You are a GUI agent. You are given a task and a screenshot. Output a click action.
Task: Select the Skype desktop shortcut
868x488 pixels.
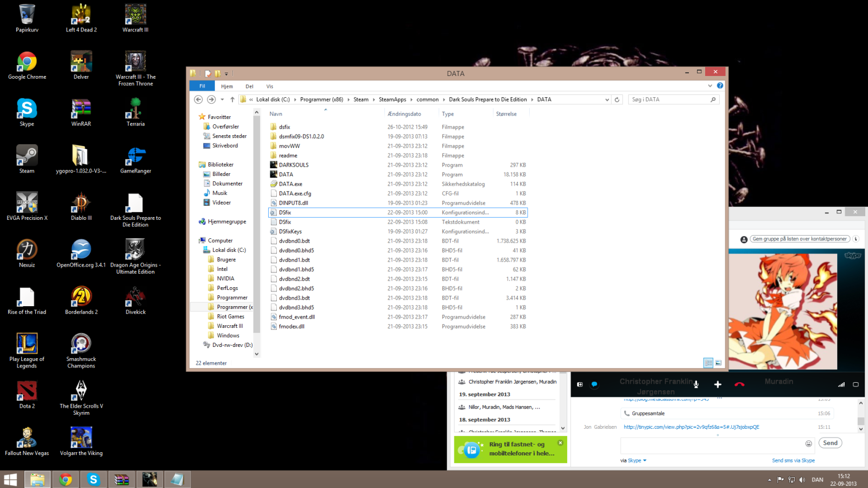27,112
